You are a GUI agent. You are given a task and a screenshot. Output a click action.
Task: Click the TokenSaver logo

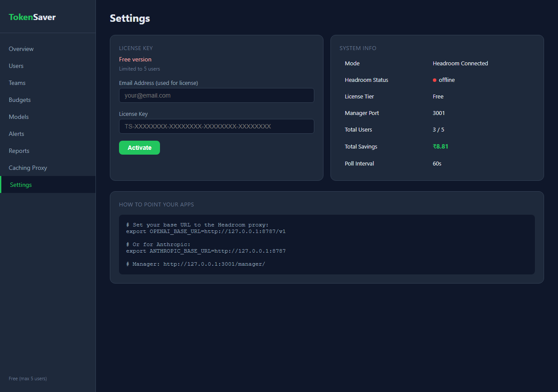pos(32,17)
